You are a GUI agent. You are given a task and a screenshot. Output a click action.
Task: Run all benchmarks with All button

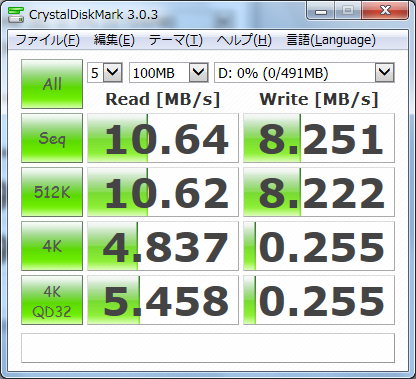(52, 84)
